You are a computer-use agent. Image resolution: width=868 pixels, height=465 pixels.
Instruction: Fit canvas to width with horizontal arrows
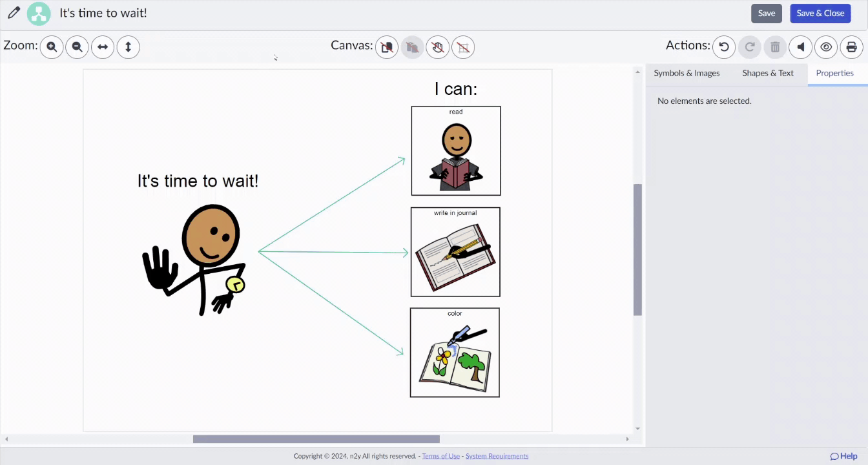[103, 46]
